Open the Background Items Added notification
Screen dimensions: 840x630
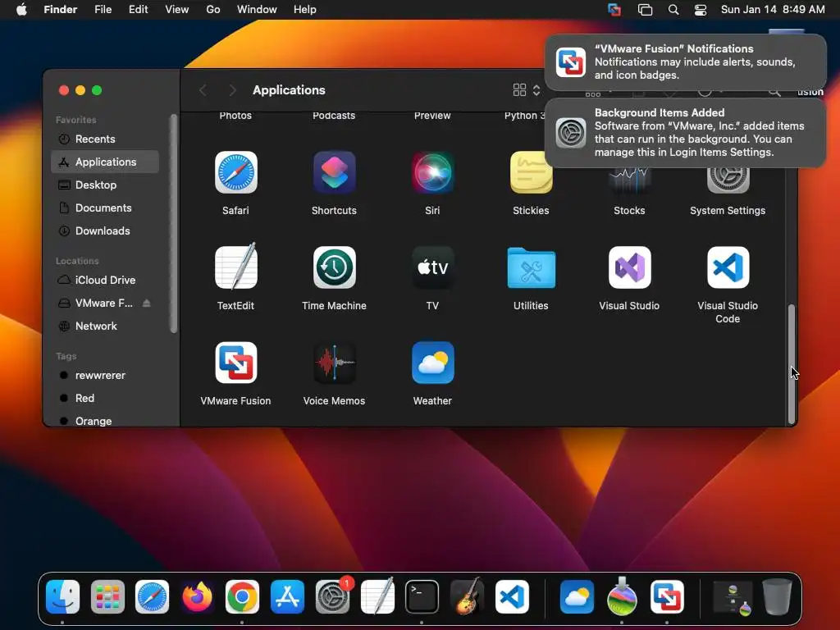tap(685, 133)
